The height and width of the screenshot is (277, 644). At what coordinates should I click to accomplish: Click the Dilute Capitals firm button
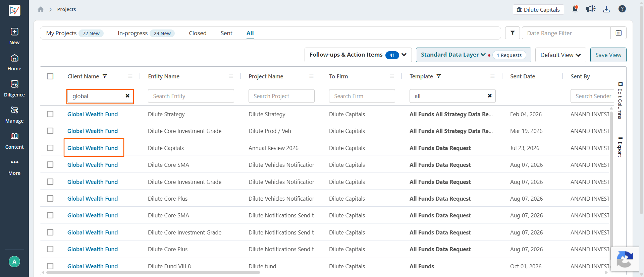click(538, 10)
